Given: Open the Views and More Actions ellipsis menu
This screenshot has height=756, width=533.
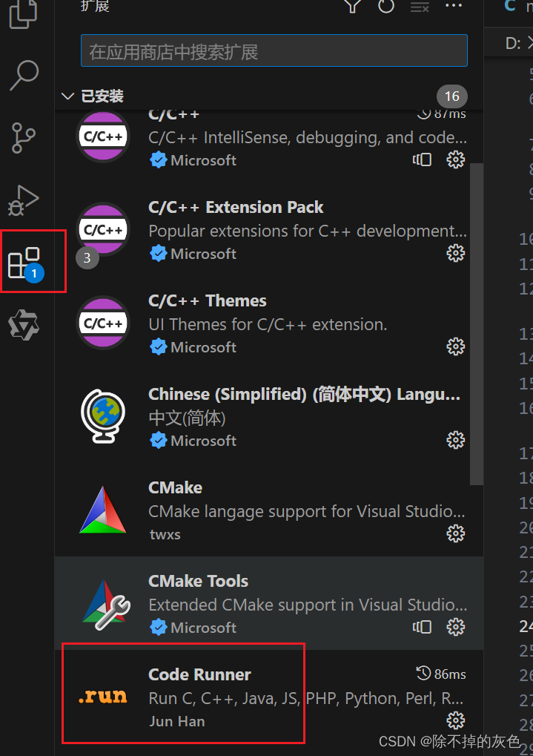Looking at the screenshot, I should coord(454,7).
